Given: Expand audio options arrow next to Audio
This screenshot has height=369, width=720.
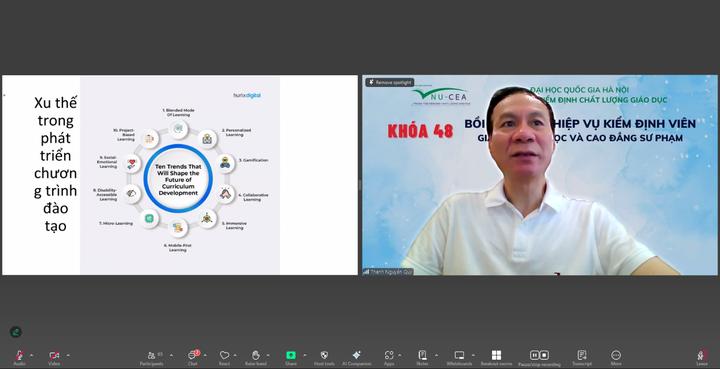Looking at the screenshot, I should tap(31, 355).
